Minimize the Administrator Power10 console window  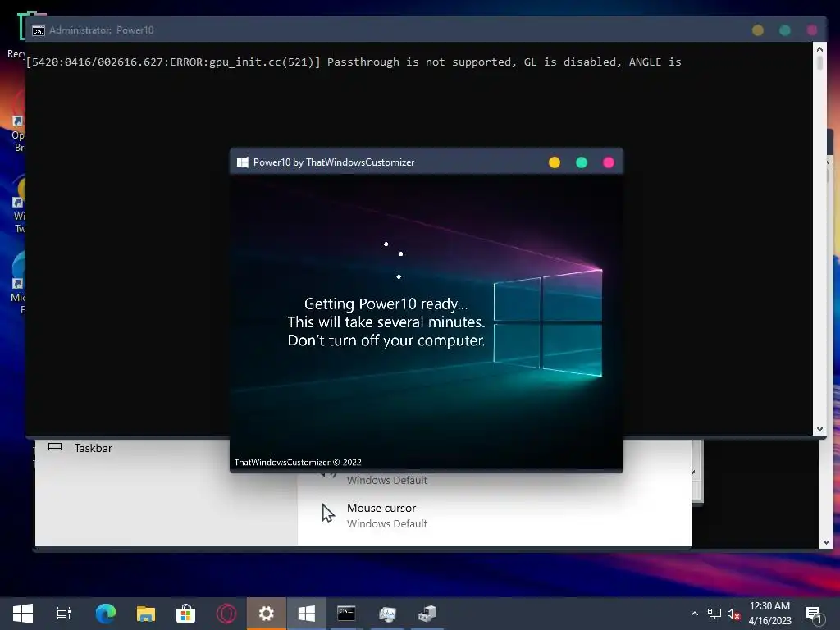point(757,30)
